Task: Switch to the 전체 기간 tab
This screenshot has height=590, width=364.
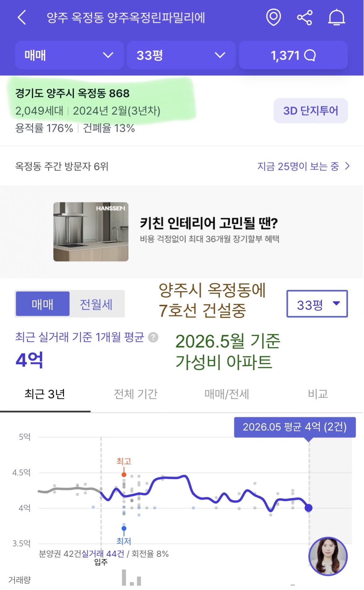Action: click(136, 394)
